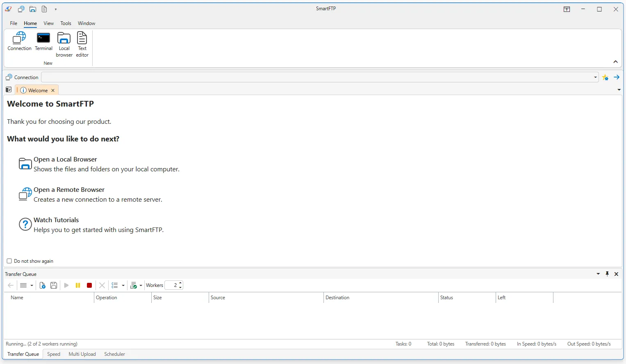The image size is (626, 364).
Task: Open Transfer Queue pane options dropdown
Action: [x=598, y=274]
